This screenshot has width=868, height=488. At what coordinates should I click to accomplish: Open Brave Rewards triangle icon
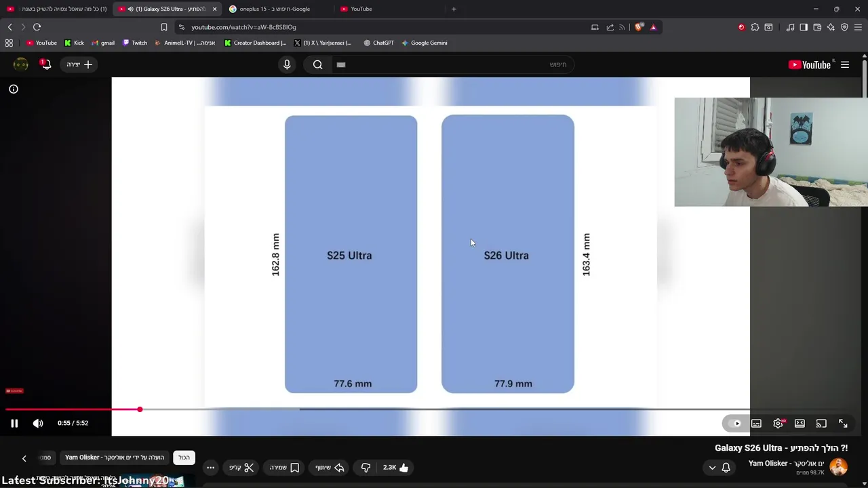653,27
